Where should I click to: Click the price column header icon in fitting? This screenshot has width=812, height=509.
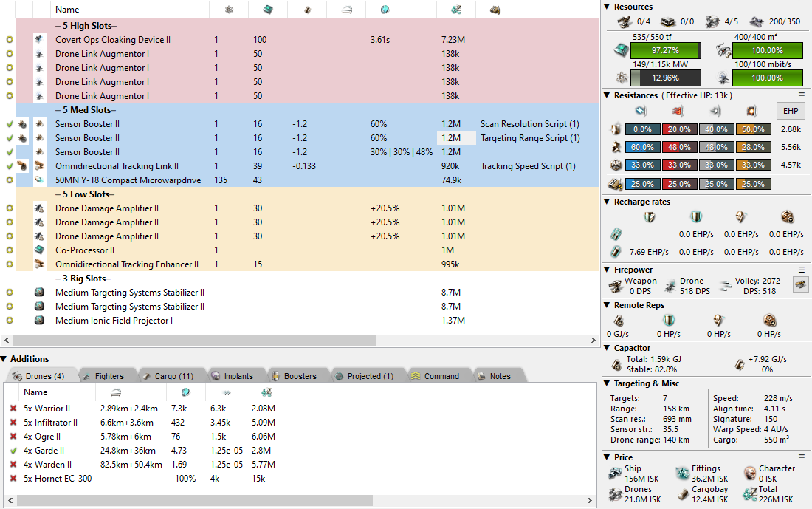457,10
